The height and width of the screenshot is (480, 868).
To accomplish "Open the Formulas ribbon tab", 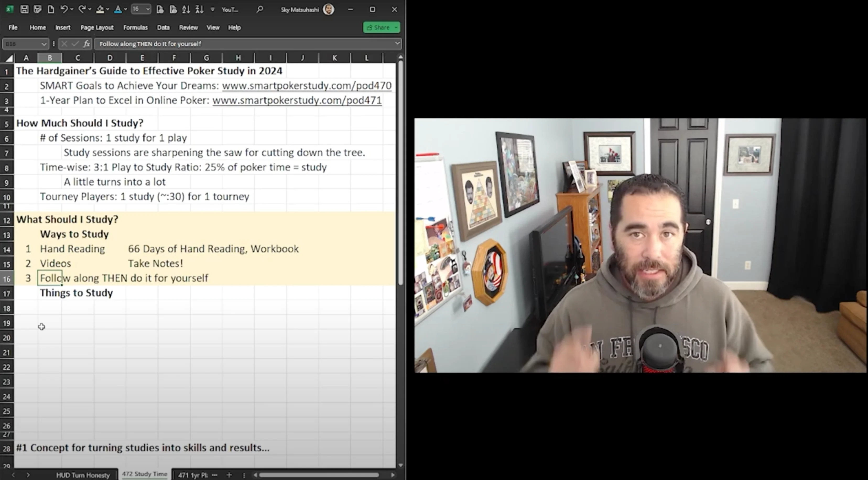I will [x=135, y=27].
